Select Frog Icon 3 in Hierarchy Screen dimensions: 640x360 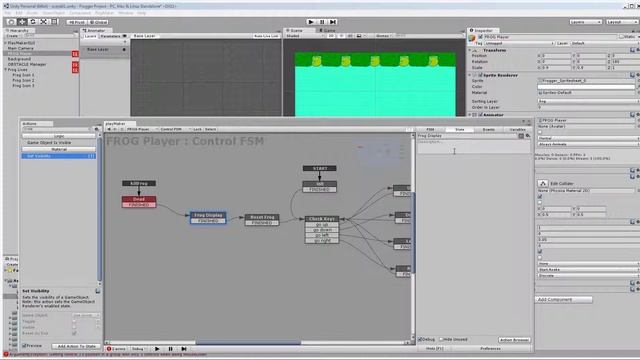(23, 86)
